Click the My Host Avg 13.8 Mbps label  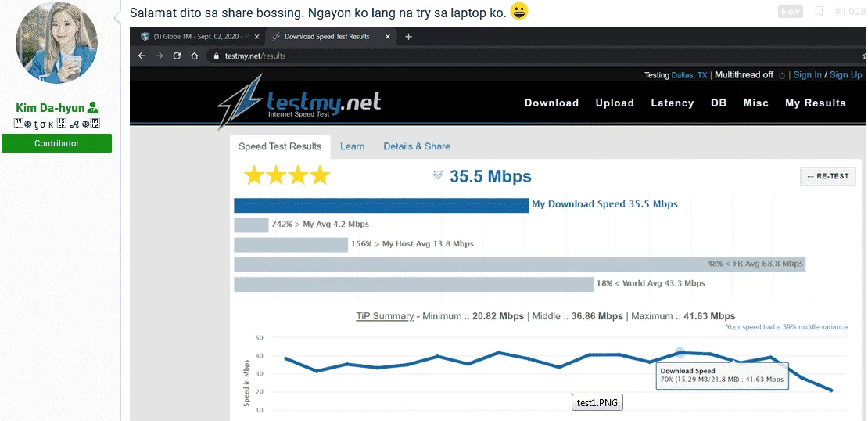[x=412, y=244]
